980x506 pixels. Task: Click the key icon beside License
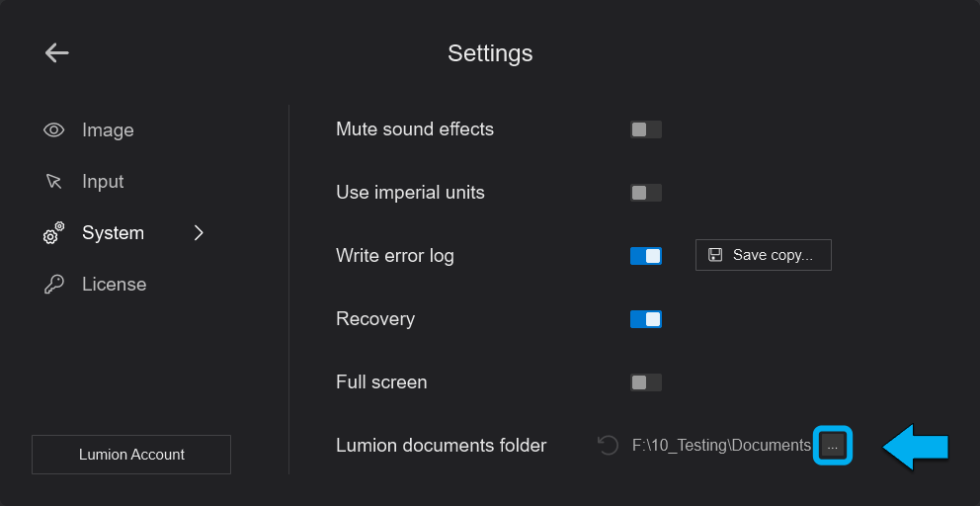point(54,285)
